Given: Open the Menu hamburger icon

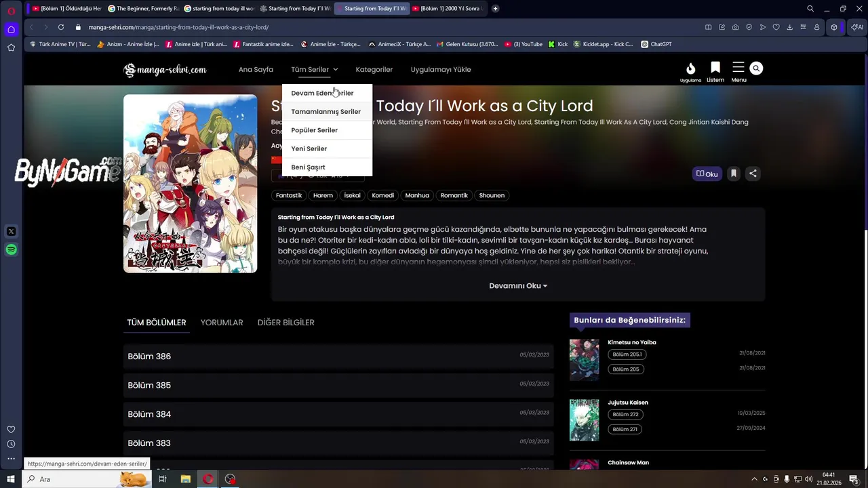Looking at the screenshot, I should (738, 71).
